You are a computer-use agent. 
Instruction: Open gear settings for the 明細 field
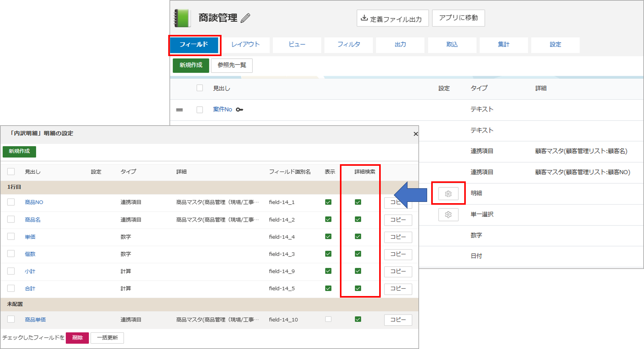click(x=448, y=194)
